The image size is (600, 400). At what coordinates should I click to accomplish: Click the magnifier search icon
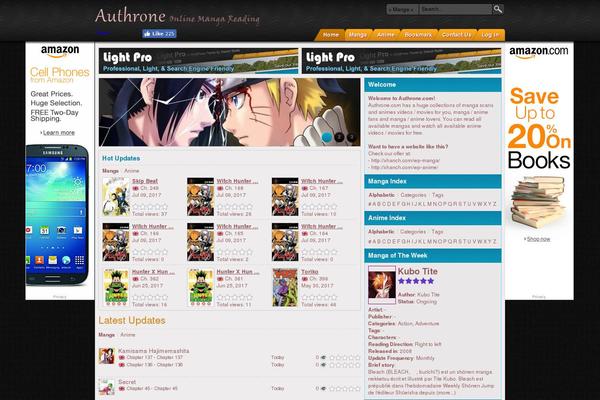tap(497, 9)
